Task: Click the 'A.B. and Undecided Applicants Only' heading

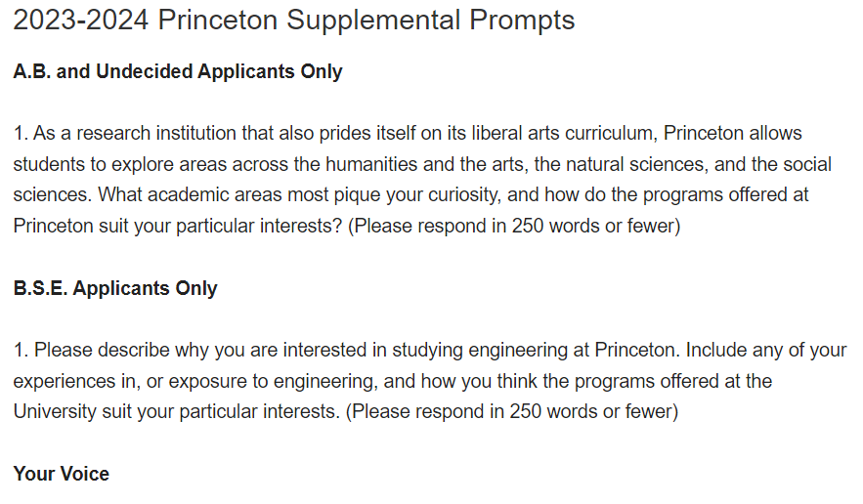Action: (178, 71)
